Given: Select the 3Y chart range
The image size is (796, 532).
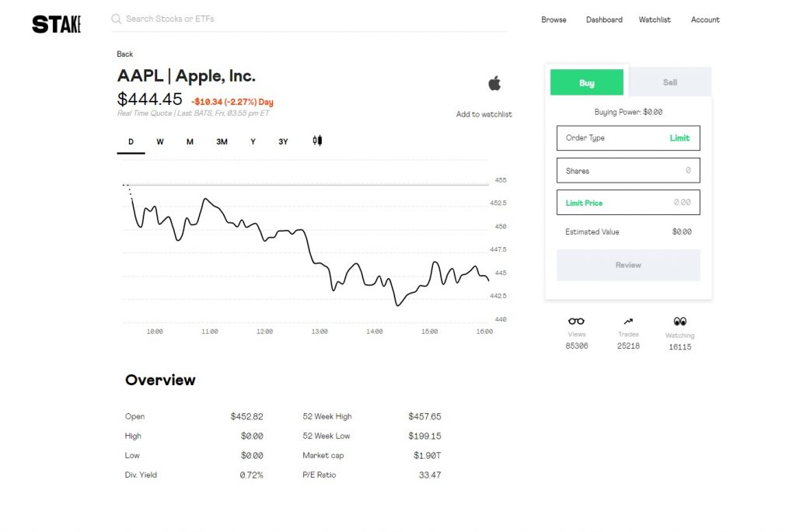Looking at the screenshot, I should point(283,142).
